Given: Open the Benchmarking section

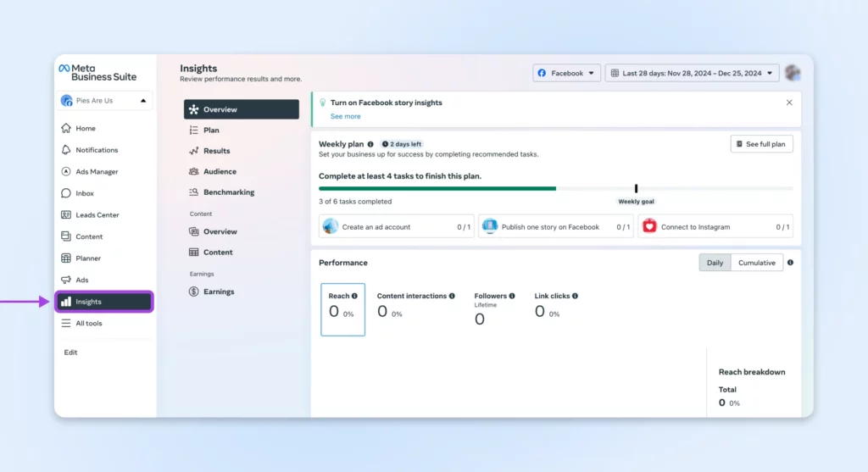Looking at the screenshot, I should 242,192.
